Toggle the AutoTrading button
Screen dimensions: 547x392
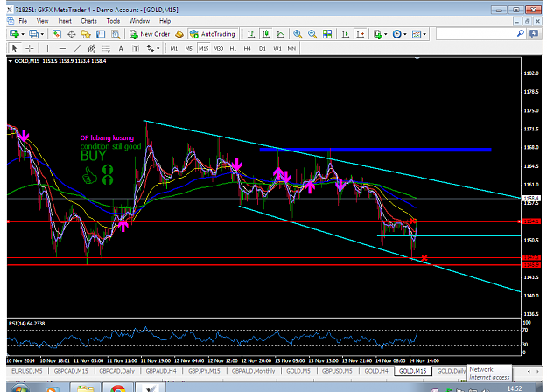tap(214, 34)
